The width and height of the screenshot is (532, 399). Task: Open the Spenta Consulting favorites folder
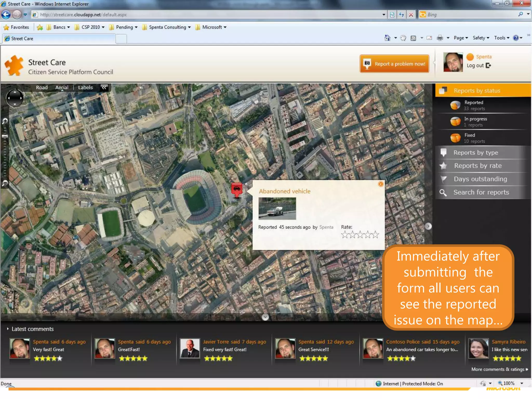[166, 27]
